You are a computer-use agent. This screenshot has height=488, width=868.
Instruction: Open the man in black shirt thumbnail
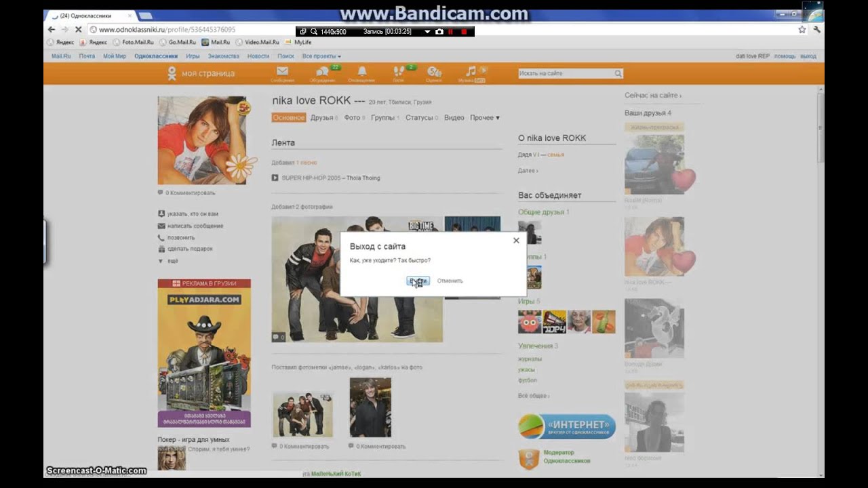tap(370, 407)
